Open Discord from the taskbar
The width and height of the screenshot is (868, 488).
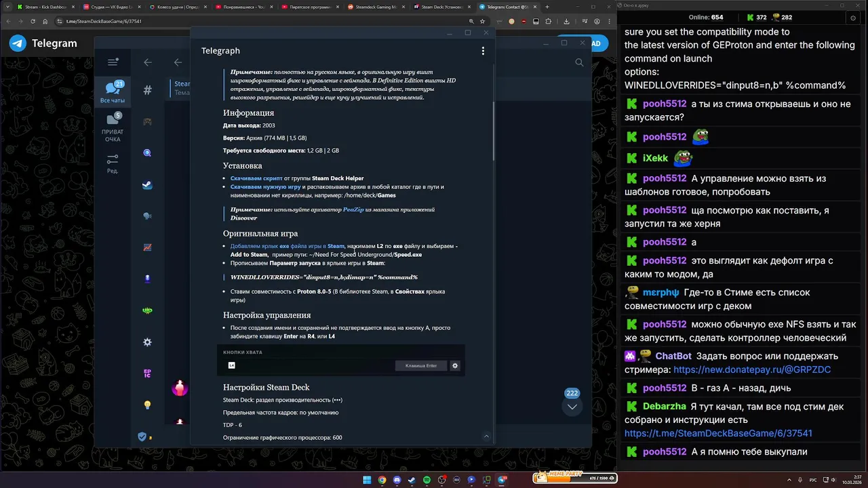[397, 480]
